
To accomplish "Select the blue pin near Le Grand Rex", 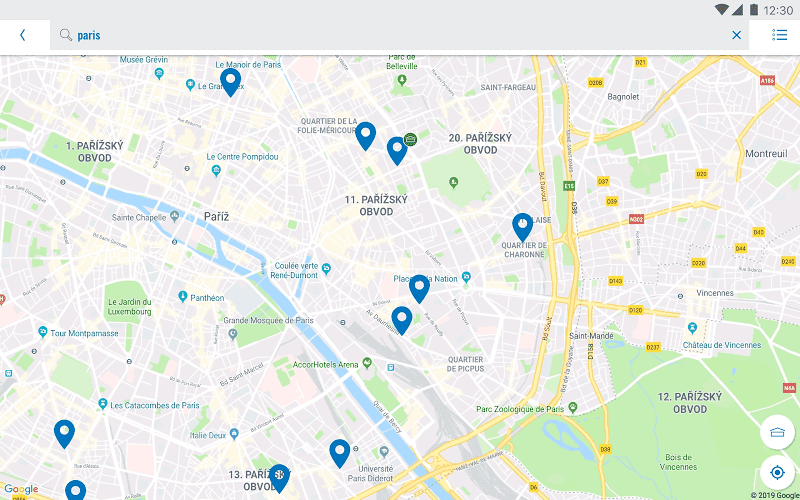I will 231,82.
